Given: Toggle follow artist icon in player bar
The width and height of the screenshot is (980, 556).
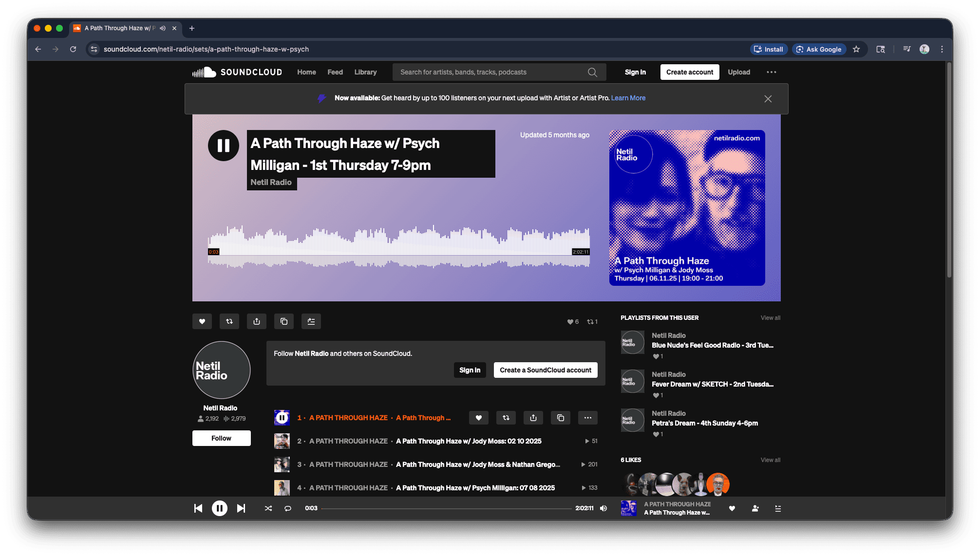Looking at the screenshot, I should pos(755,508).
